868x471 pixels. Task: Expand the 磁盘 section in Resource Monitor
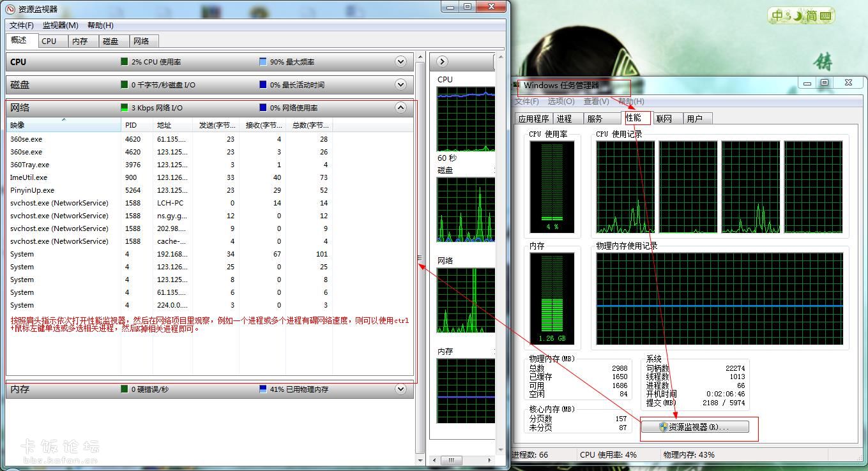point(400,84)
